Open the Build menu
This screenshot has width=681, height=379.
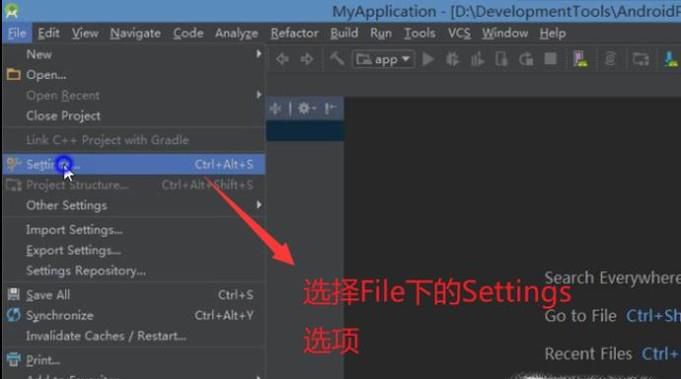tap(344, 33)
